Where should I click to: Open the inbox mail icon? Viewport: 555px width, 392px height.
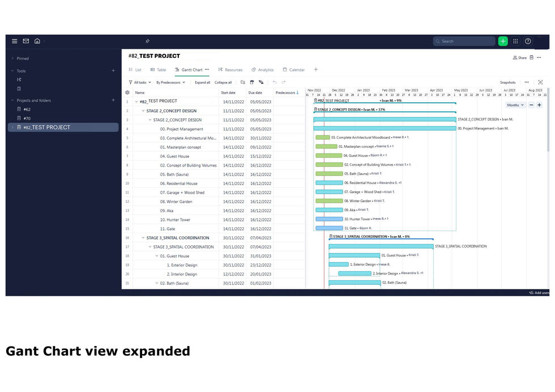point(26,41)
